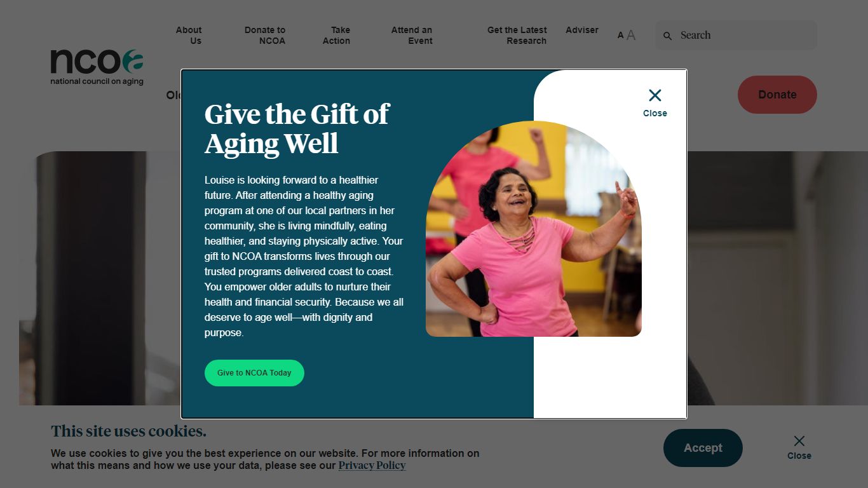The width and height of the screenshot is (868, 488).
Task: Click the photo of Louise dancing
Action: pyautogui.click(x=534, y=229)
